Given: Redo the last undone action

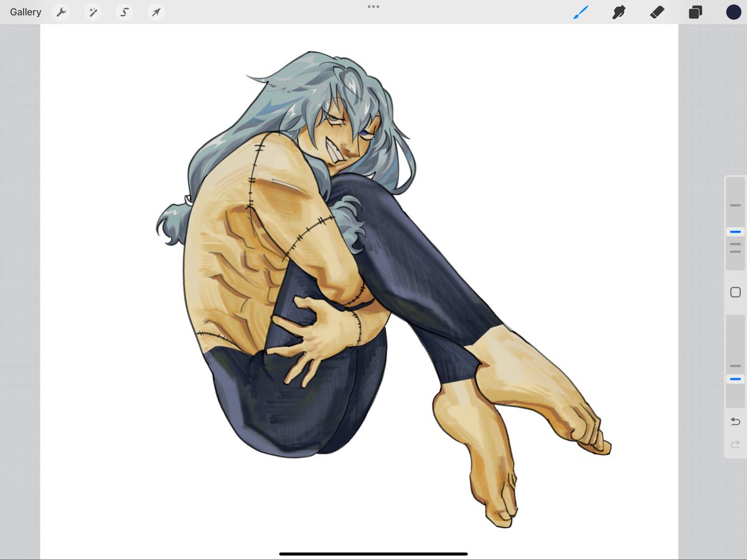Looking at the screenshot, I should pos(735,444).
